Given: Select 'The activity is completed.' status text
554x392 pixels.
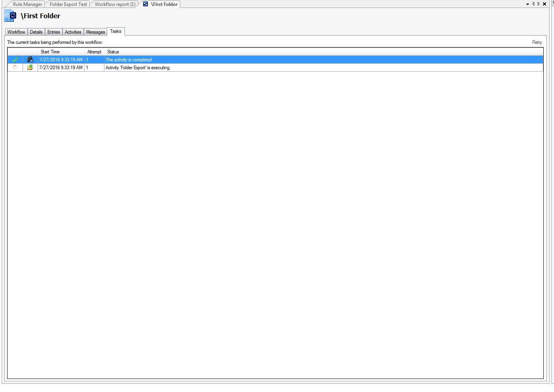Looking at the screenshot, I should coord(129,60).
